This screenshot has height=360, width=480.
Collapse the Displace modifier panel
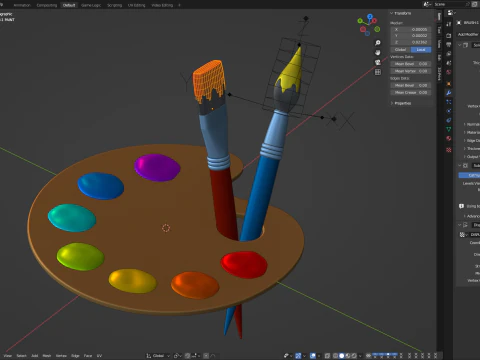[x=460, y=225]
